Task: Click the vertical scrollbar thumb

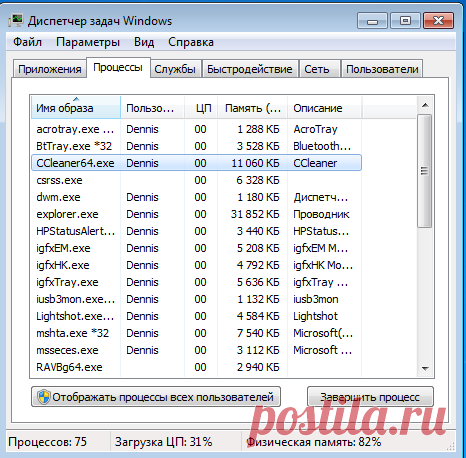Action: [425, 171]
